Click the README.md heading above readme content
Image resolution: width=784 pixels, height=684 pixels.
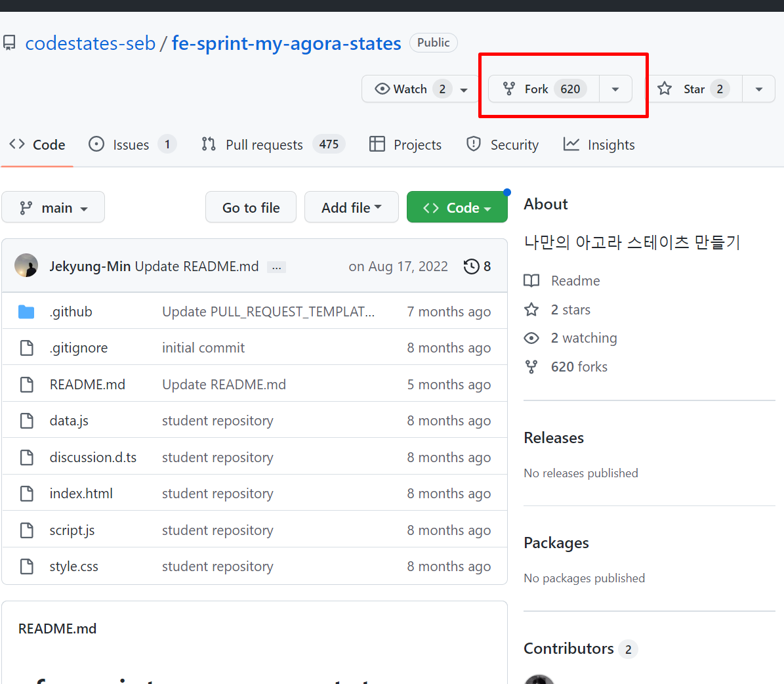(58, 628)
